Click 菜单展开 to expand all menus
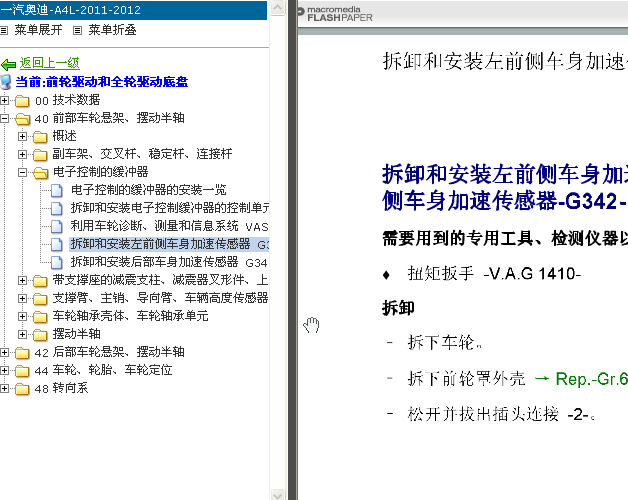The width and height of the screenshot is (628, 500). click(38, 30)
